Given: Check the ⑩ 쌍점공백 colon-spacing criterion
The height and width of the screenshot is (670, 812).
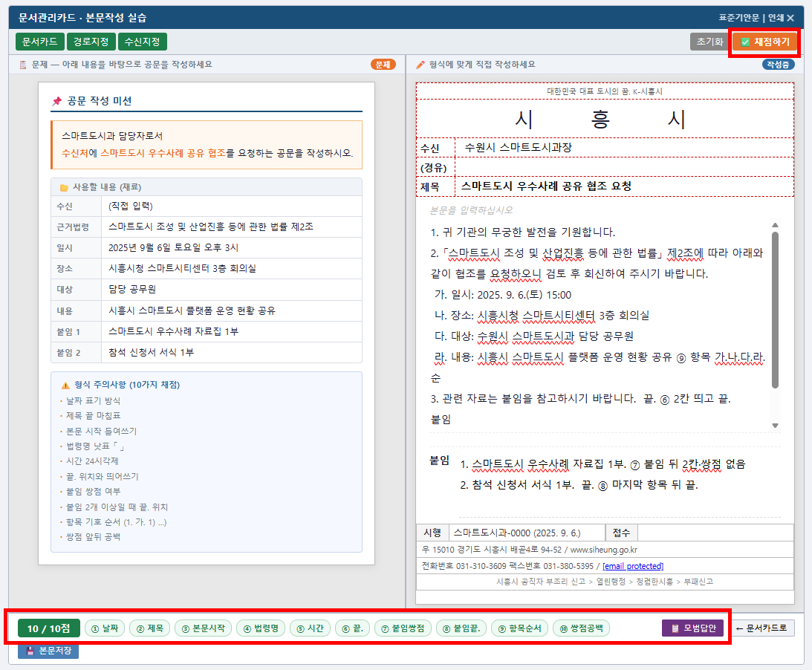Looking at the screenshot, I should (x=583, y=627).
